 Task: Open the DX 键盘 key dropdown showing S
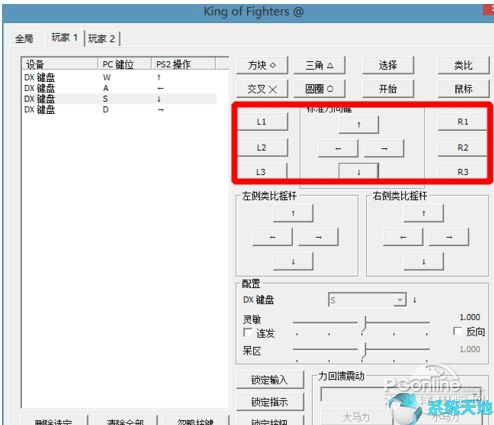367,300
